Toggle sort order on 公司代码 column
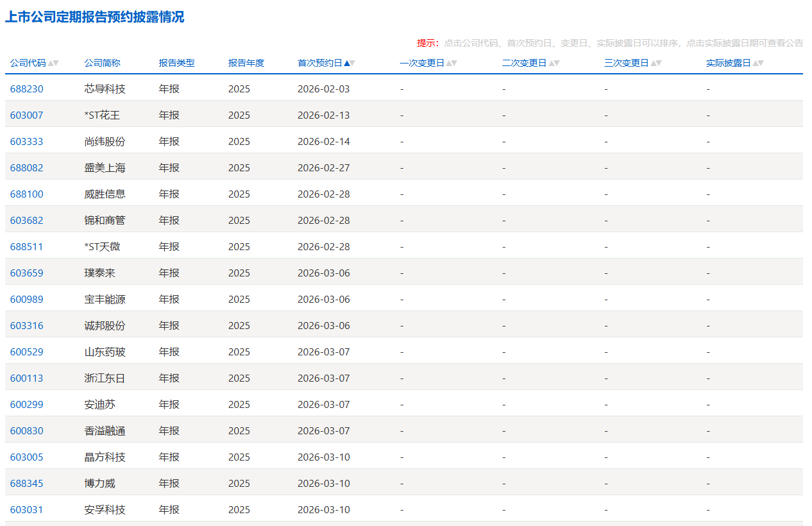The image size is (812, 526). [x=27, y=63]
